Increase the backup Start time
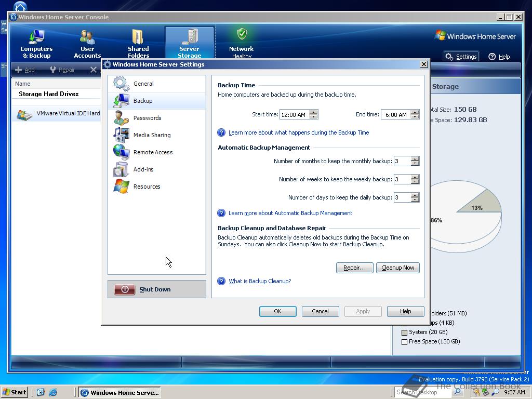Image resolution: width=532 pixels, height=399 pixels. click(x=314, y=112)
